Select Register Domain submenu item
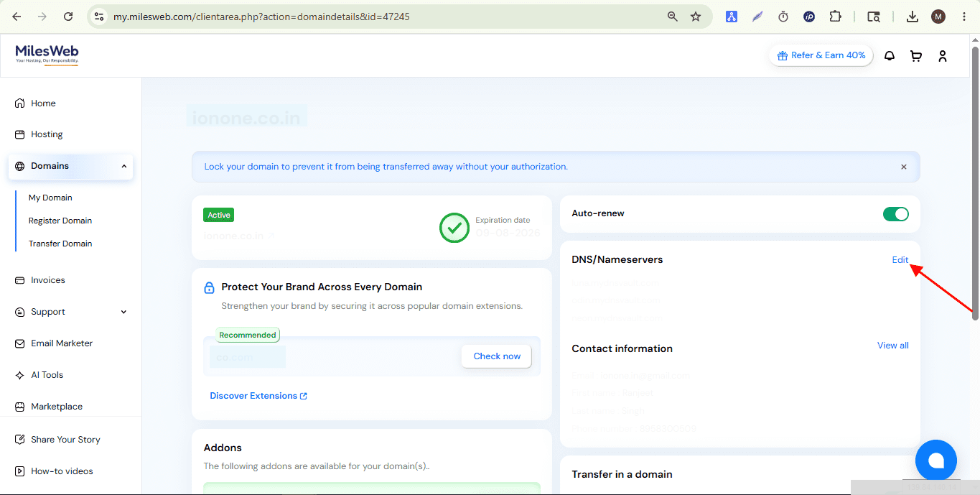This screenshot has width=980, height=495. pyautogui.click(x=60, y=221)
